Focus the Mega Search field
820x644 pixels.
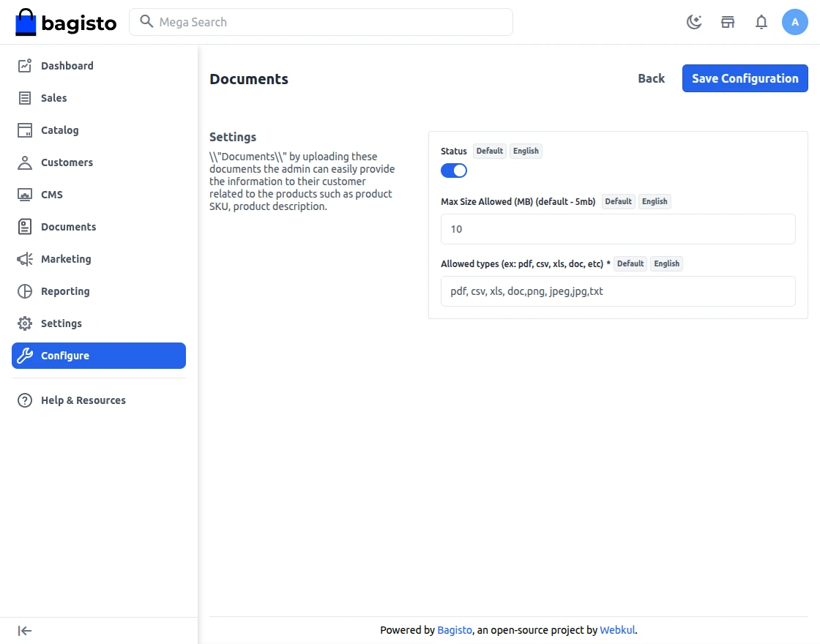pos(321,22)
